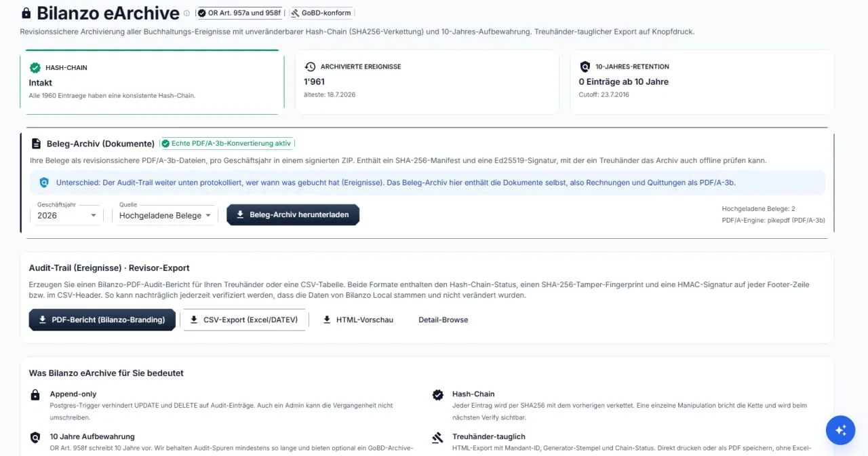Open the Archivierte Ereignisse card
The width and height of the screenshot is (868, 456).
(427, 81)
